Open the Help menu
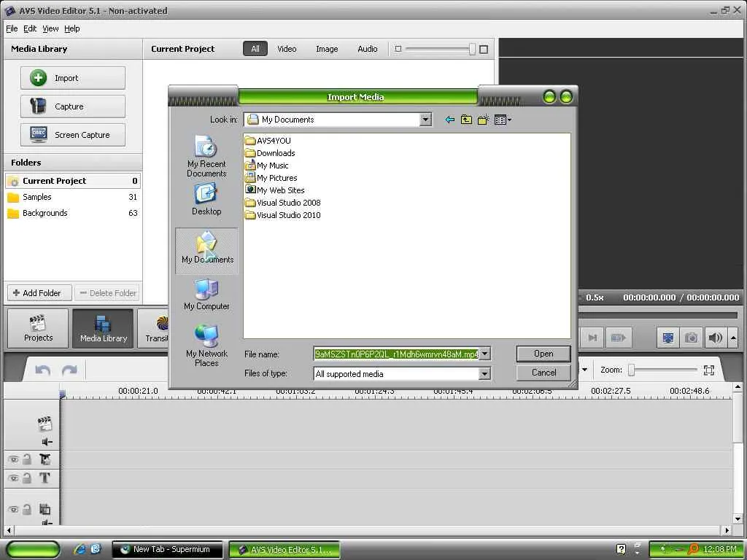 click(x=72, y=28)
